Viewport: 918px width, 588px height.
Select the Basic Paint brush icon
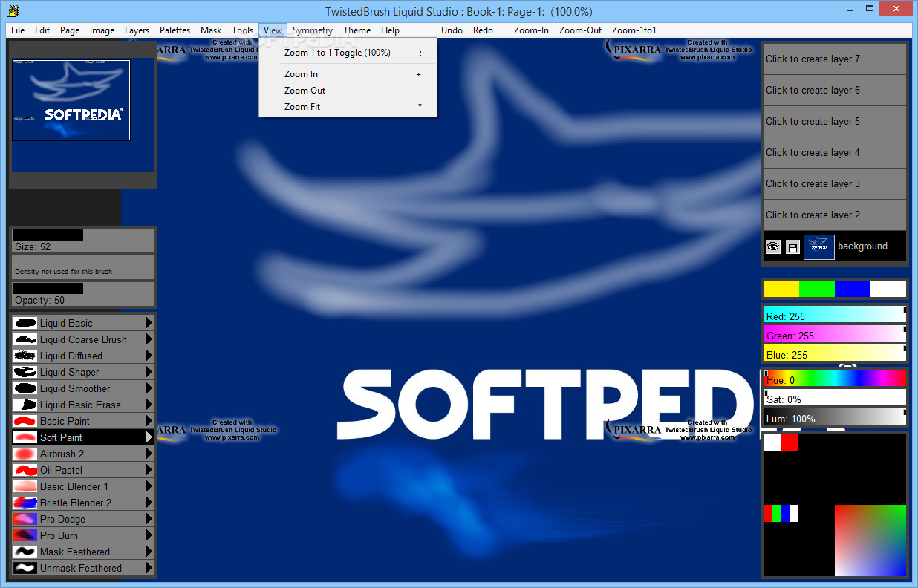[x=25, y=421]
